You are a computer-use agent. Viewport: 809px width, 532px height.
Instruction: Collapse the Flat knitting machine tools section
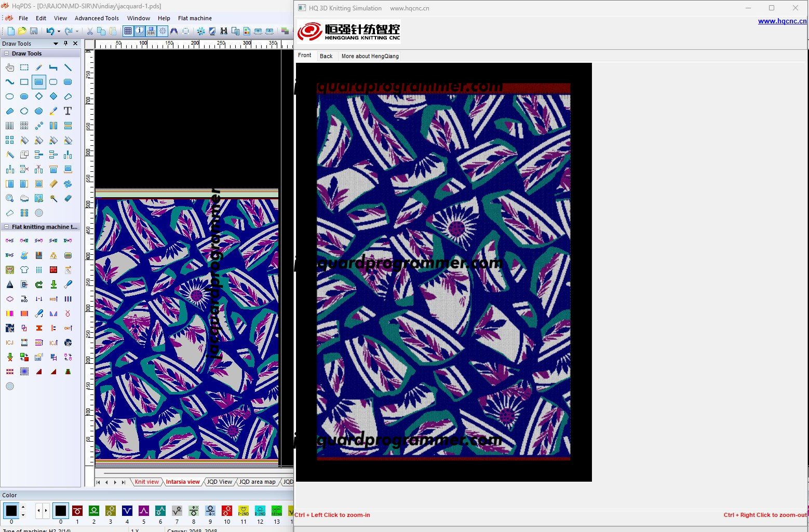[6, 227]
